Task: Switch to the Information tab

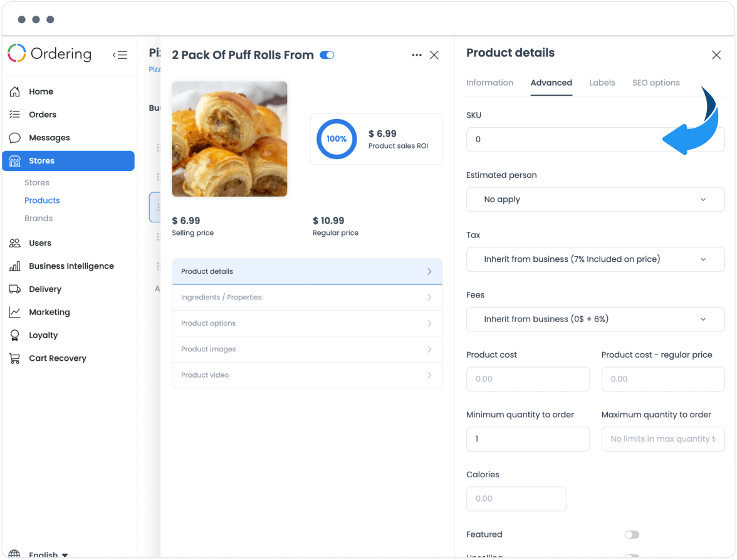Action: click(489, 83)
